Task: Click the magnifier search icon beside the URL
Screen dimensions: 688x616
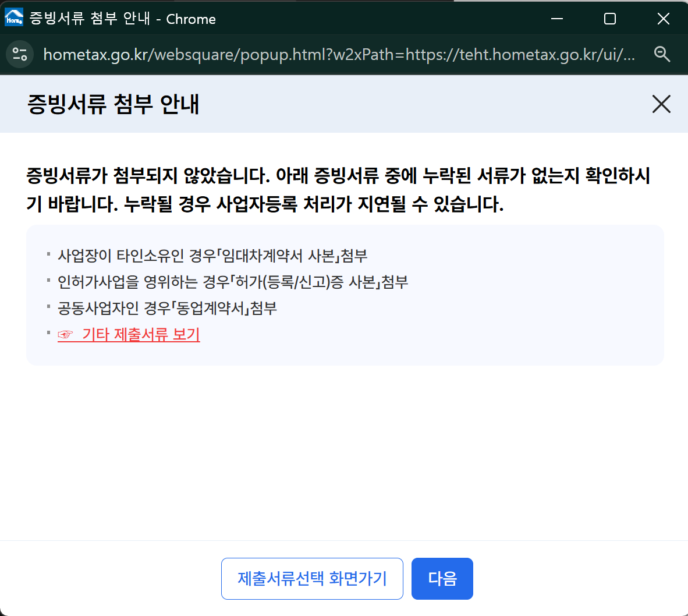Action: click(x=662, y=54)
